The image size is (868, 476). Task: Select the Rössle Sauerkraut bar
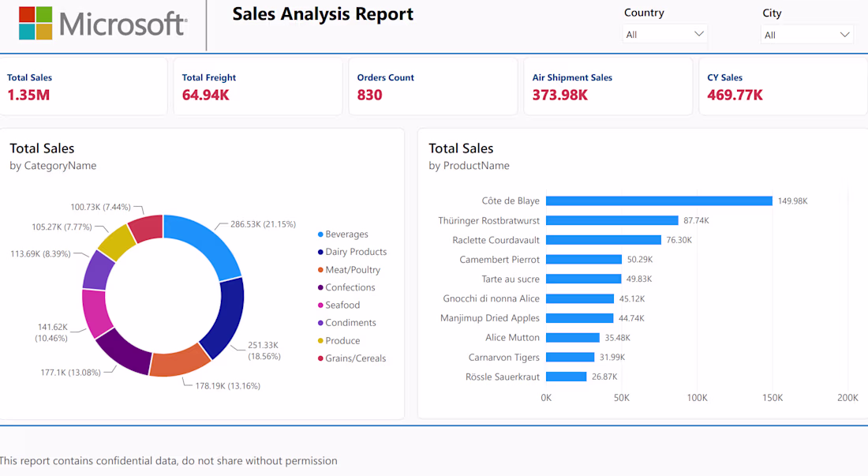566,377
